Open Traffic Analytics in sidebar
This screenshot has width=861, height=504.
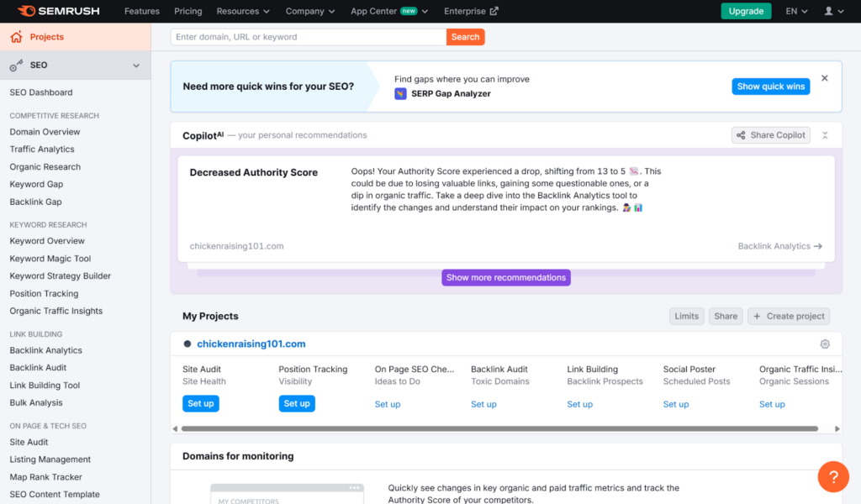[42, 150]
